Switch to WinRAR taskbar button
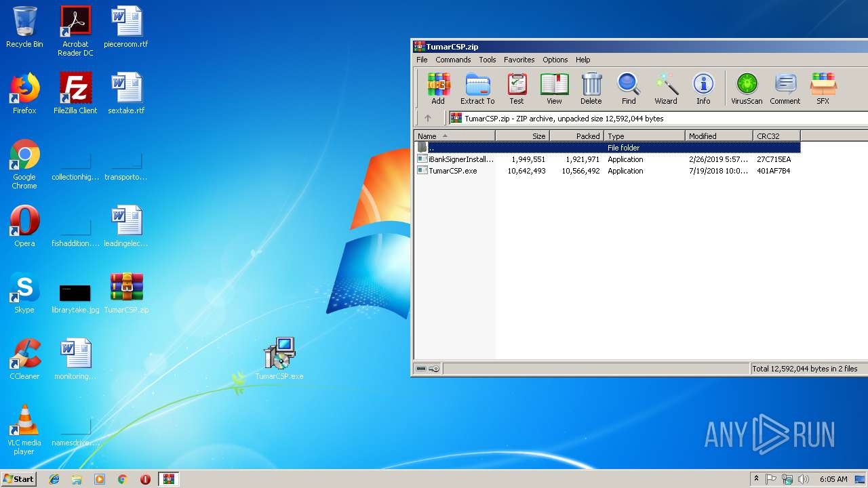This screenshot has width=868, height=488. (169, 479)
